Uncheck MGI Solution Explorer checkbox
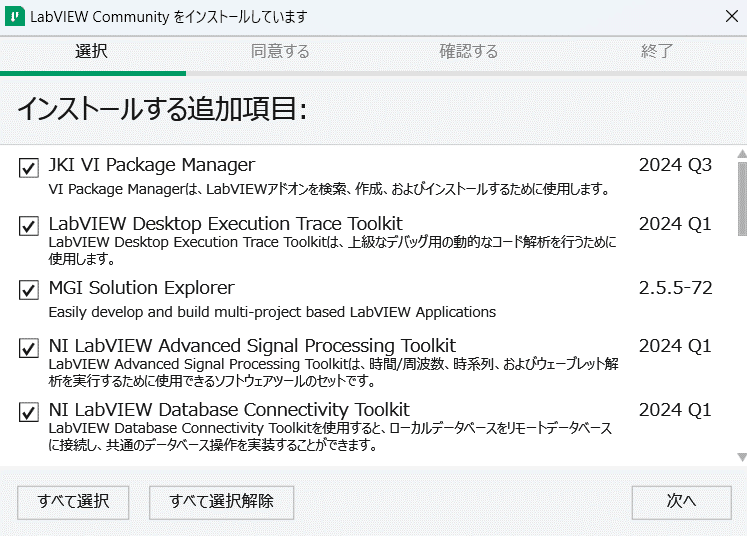747x536 pixels. click(x=29, y=290)
